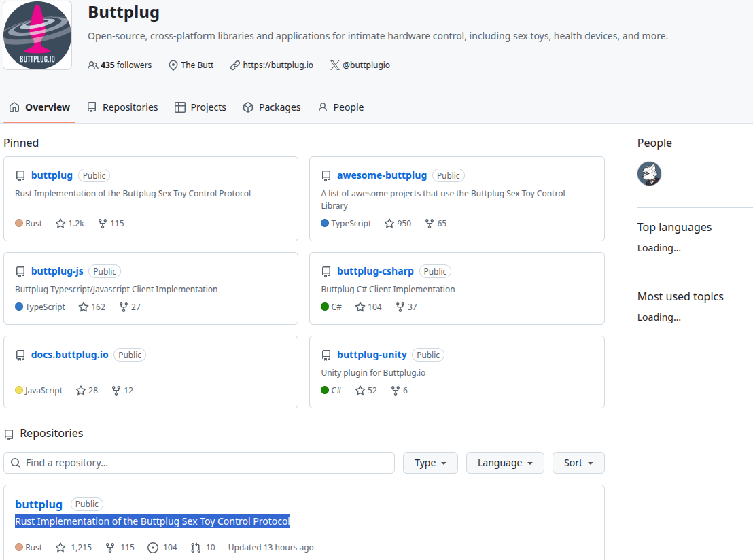Open the pinned awesome-buttplug repository
This screenshot has width=753, height=560.
point(382,175)
